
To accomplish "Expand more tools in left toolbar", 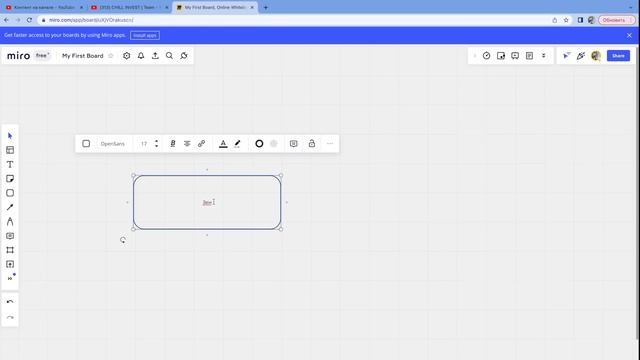I will (x=10, y=278).
